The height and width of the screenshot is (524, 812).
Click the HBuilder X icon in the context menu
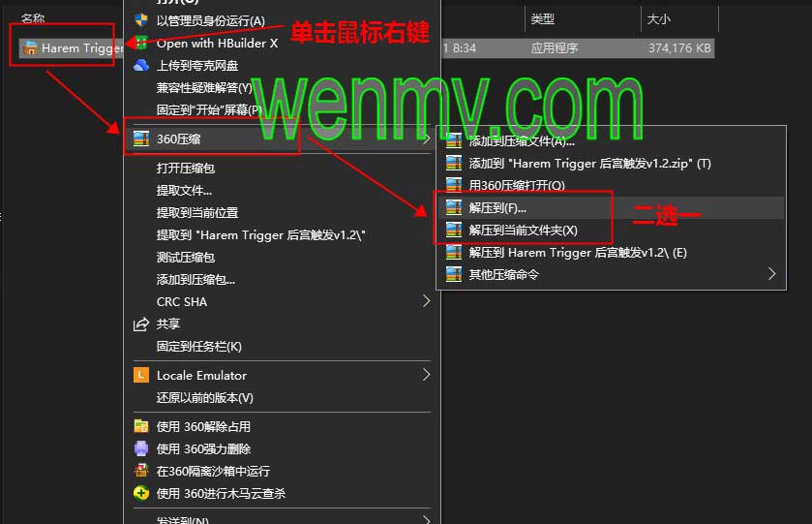pyautogui.click(x=141, y=43)
